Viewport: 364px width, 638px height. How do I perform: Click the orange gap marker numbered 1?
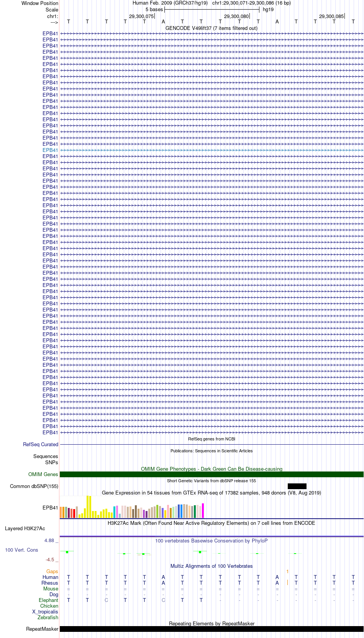287,572
